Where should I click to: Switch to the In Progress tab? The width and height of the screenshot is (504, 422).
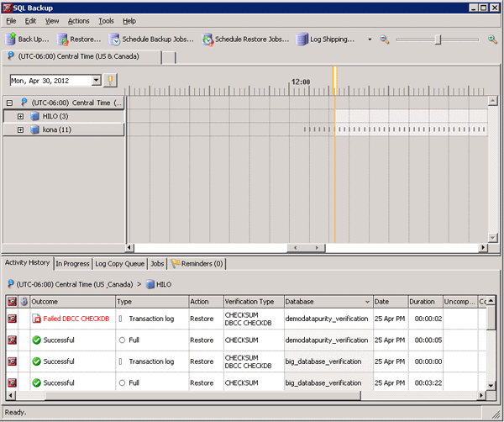[x=72, y=263]
